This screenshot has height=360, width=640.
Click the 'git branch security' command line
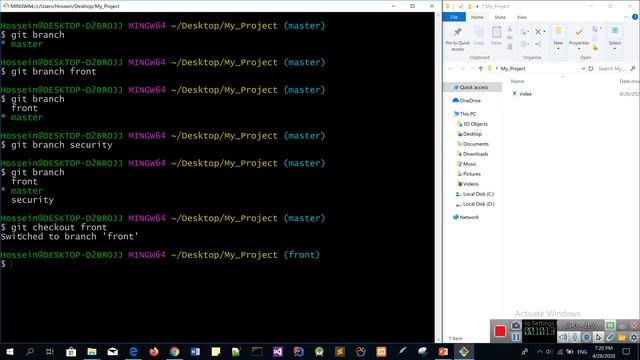click(56, 145)
